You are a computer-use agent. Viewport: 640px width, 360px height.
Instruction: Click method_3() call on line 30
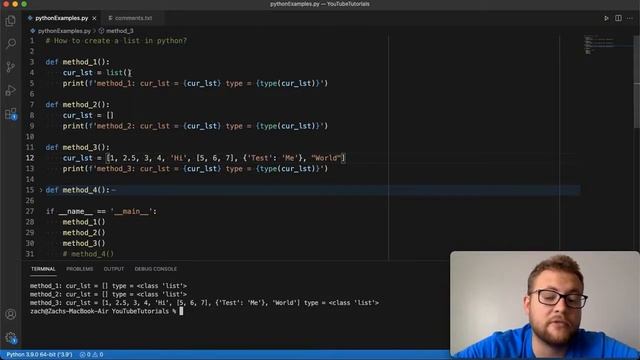(x=84, y=243)
